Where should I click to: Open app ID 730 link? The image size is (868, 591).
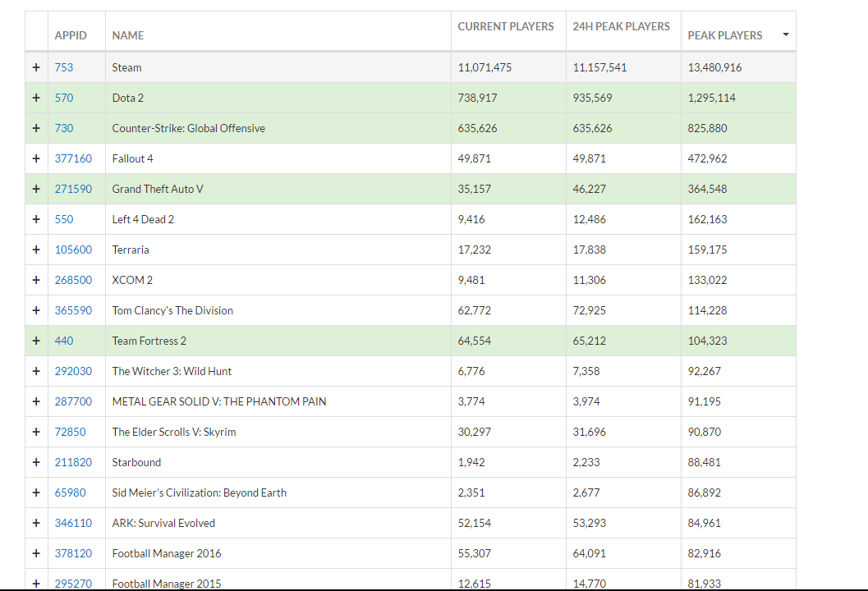(x=64, y=128)
